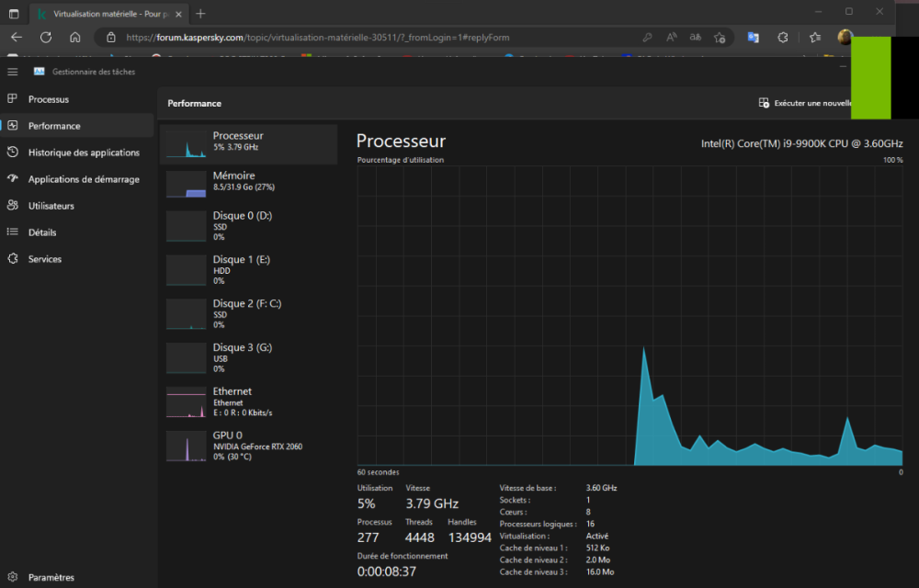Click the browser refresh icon
The height and width of the screenshot is (588, 919).
click(46, 38)
